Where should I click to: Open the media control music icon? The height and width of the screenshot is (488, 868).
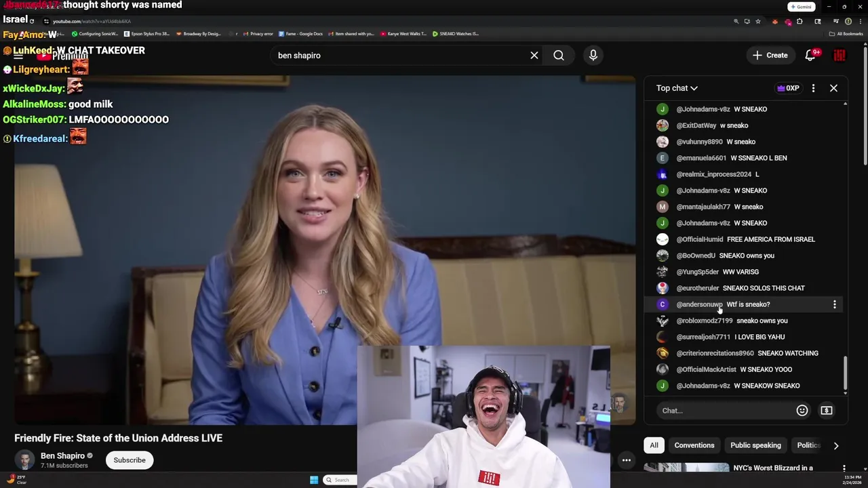(x=836, y=22)
